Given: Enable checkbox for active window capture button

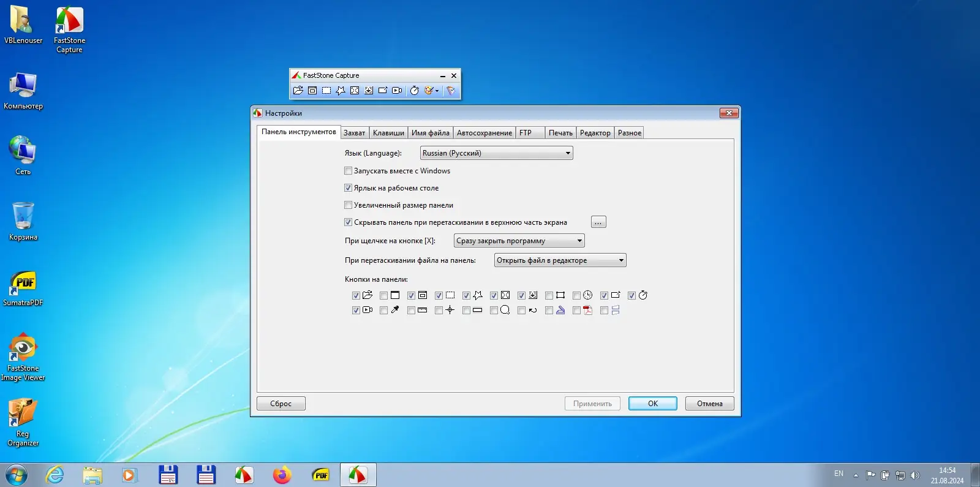Looking at the screenshot, I should tap(383, 295).
